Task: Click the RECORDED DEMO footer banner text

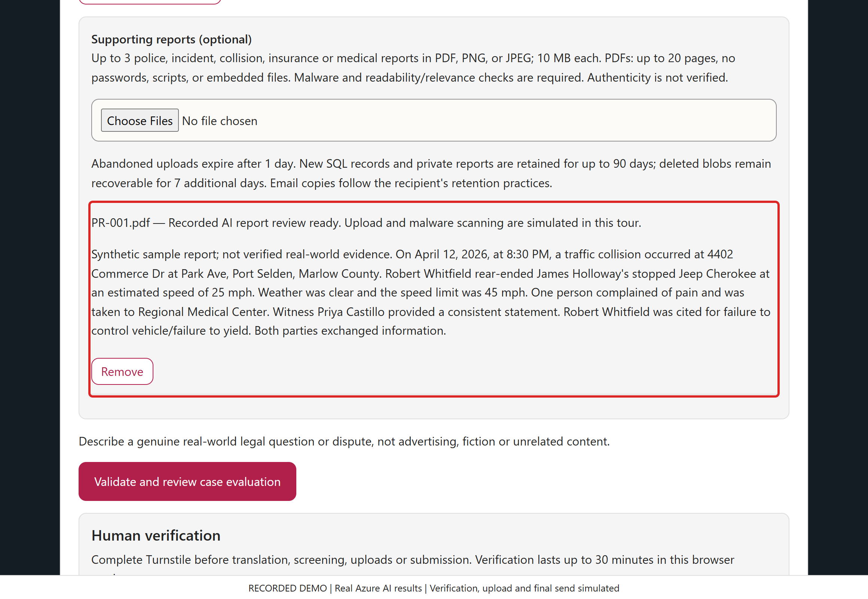Action: [434, 588]
